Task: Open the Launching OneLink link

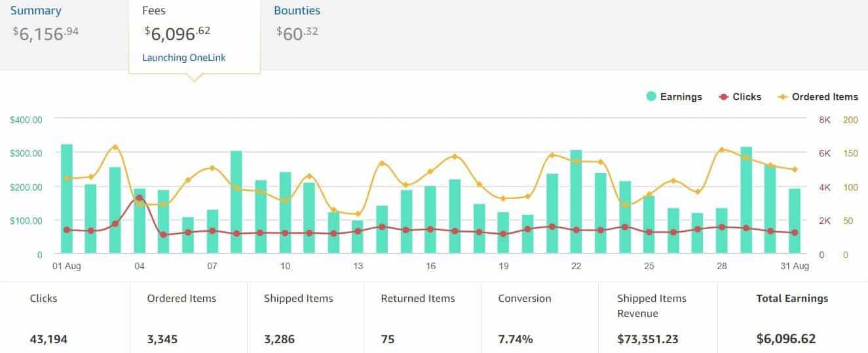Action: click(x=184, y=58)
